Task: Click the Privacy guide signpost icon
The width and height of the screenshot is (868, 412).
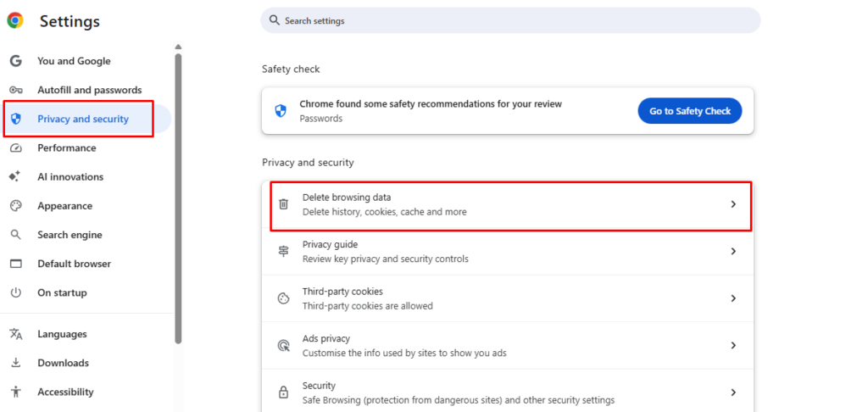Action: click(284, 252)
